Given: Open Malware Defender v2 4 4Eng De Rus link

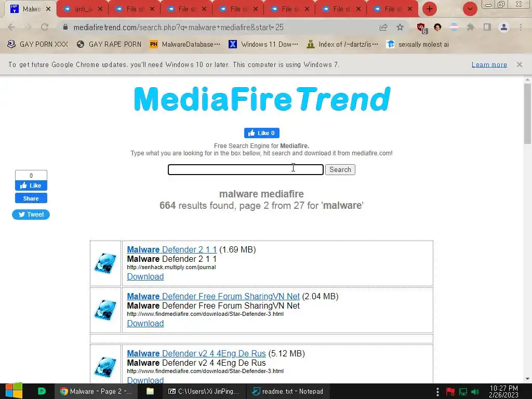Looking at the screenshot, I should (196, 353).
